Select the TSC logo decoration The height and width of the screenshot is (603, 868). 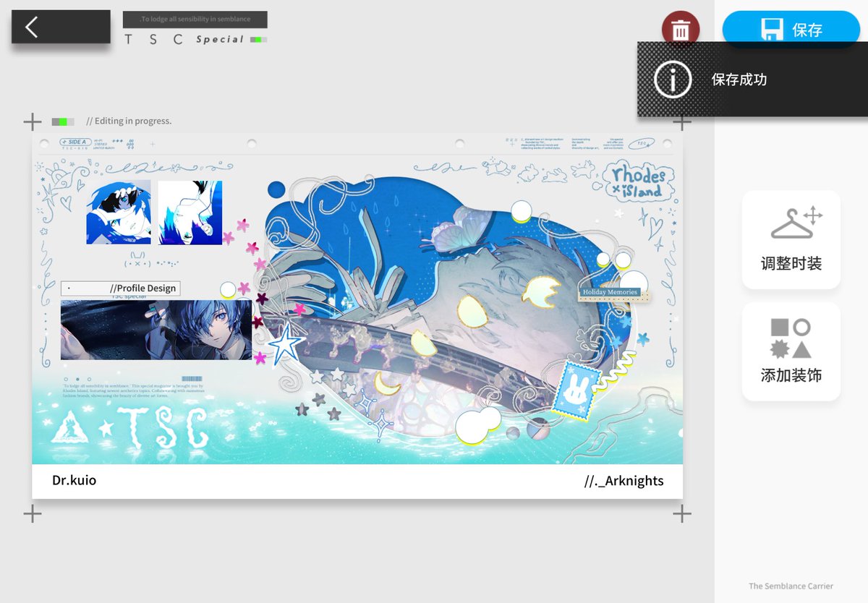point(131,427)
